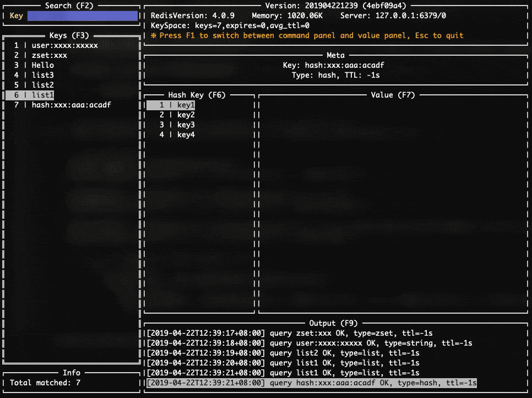The width and height of the screenshot is (532, 398).
Task: Focus the Value (F7) panel title
Action: point(393,95)
